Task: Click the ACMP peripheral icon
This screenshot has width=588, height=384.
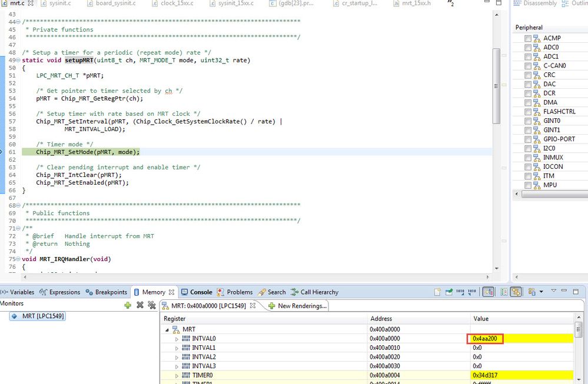Action: click(537, 38)
